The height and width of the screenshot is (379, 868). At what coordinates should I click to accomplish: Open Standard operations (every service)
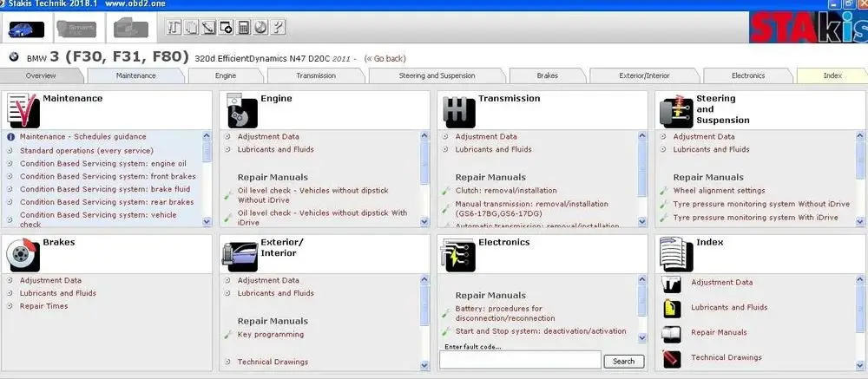pyautogui.click(x=87, y=151)
